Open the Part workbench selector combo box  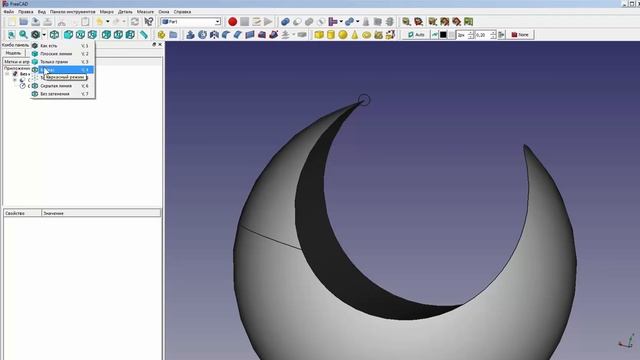tap(191, 22)
